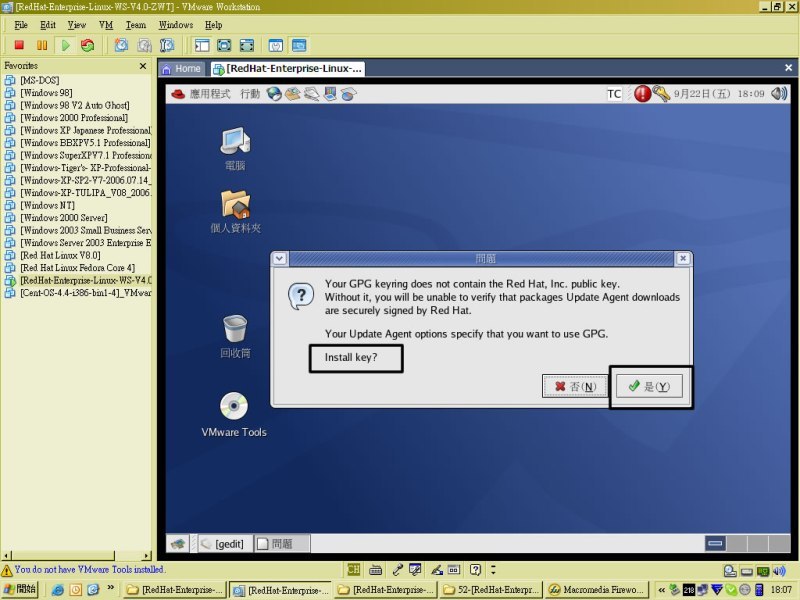This screenshot has height=600, width=800.
Task: Select the 個人資料夾 home folder desktop icon
Action: pyautogui.click(x=235, y=212)
